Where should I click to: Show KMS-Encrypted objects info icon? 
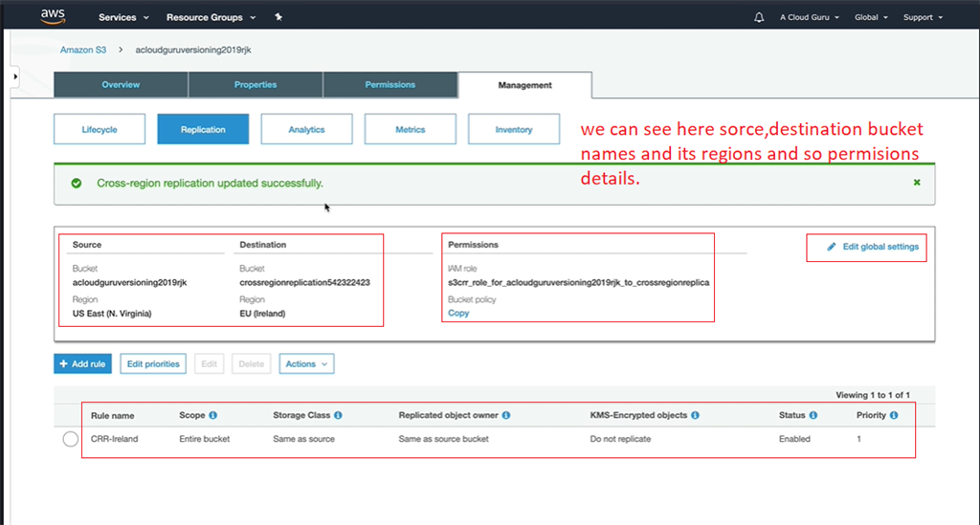(695, 415)
